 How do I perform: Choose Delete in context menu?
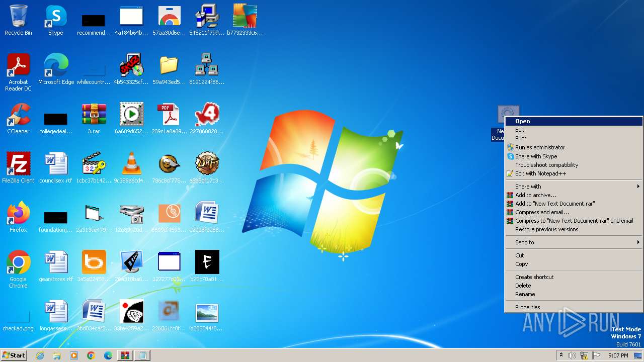pyautogui.click(x=574, y=286)
